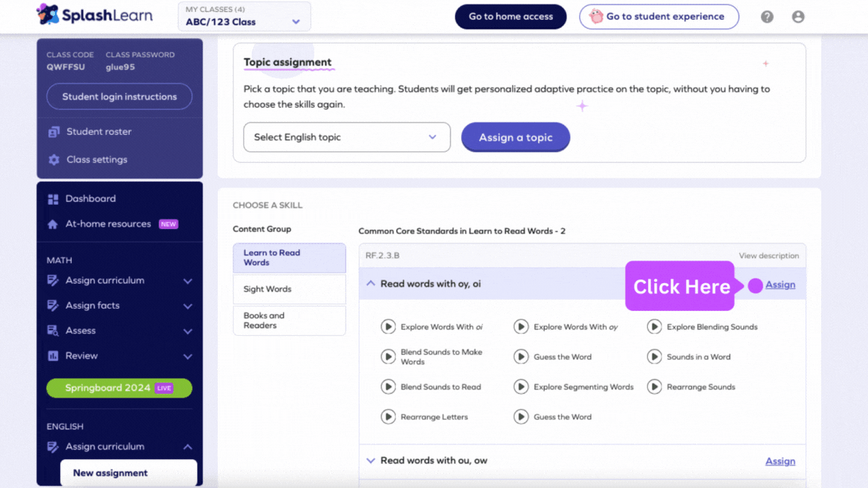The height and width of the screenshot is (488, 868).
Task: Click the help question mark icon
Action: point(767,17)
